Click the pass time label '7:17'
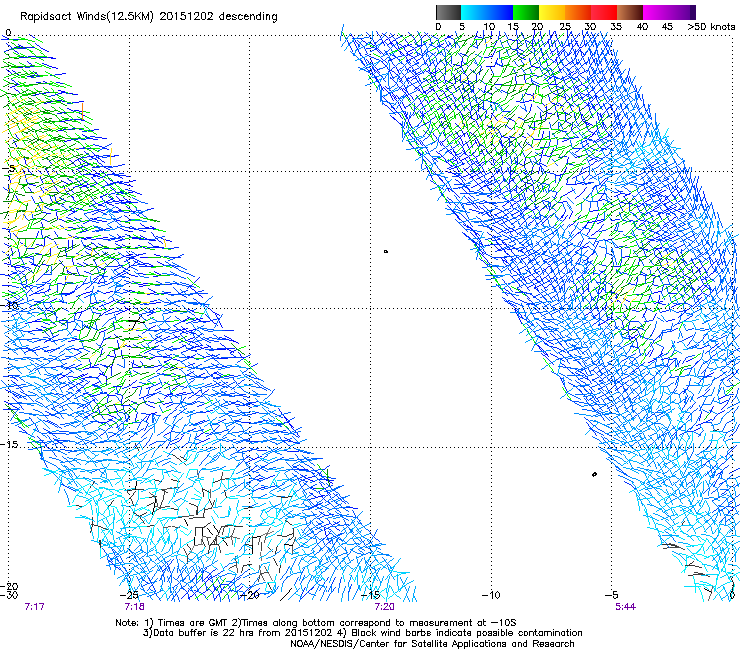Screen dimensions: 740x650 pyautogui.click(x=34, y=607)
